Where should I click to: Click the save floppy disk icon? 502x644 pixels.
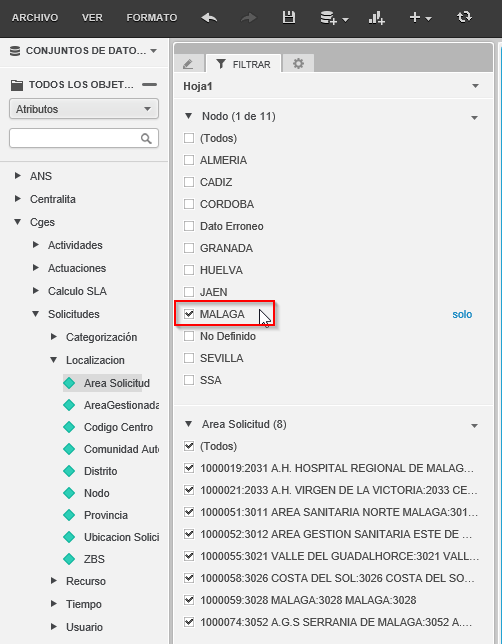coord(289,17)
